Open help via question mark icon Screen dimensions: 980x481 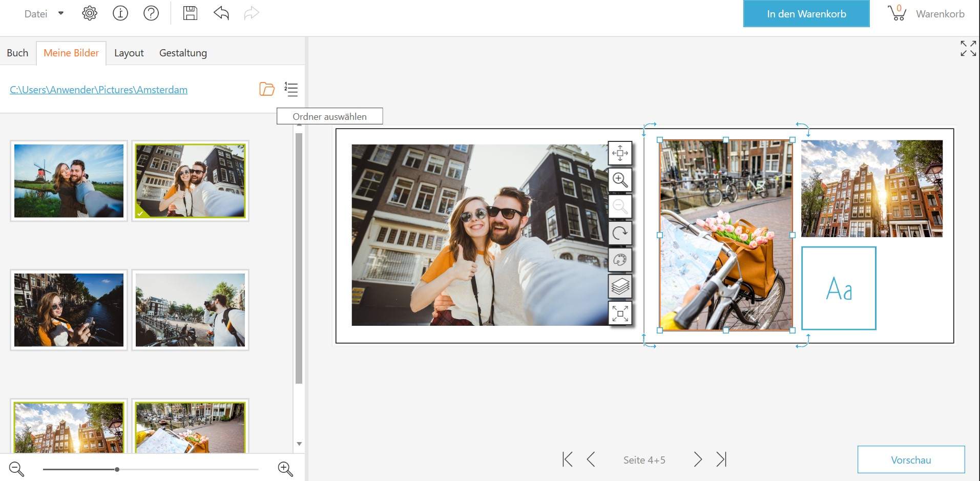[151, 13]
